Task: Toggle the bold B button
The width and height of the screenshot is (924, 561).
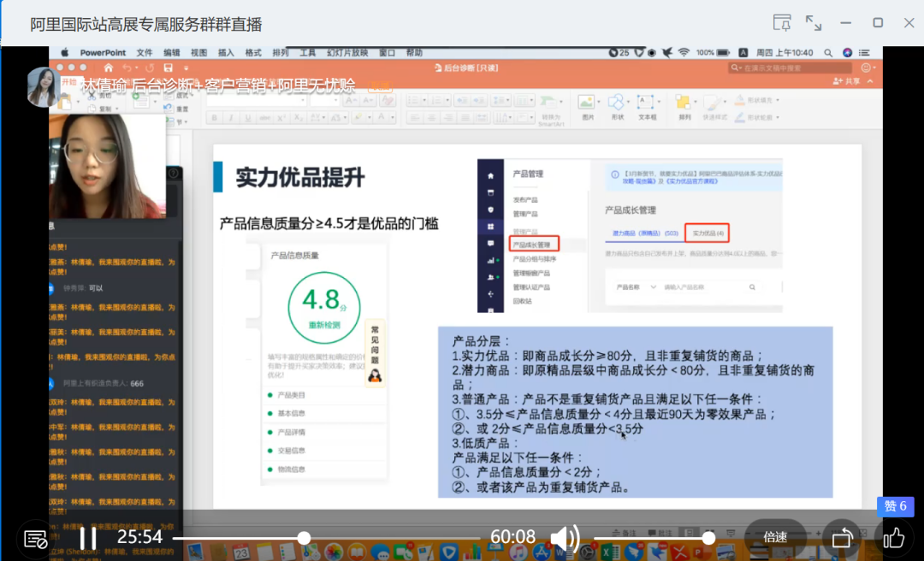Action: pos(215,118)
